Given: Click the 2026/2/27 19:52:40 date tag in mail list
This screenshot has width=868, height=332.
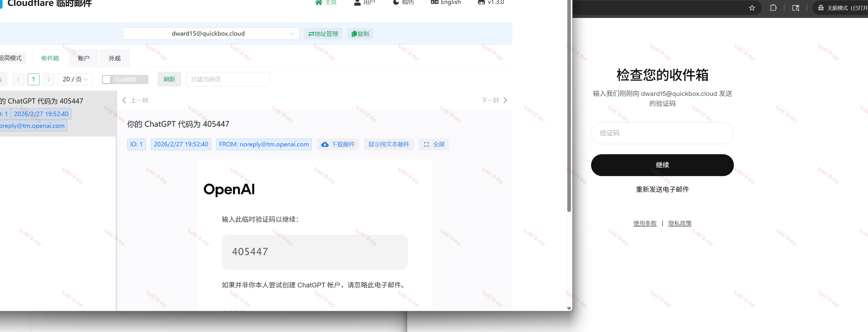Looking at the screenshot, I should tap(41, 114).
